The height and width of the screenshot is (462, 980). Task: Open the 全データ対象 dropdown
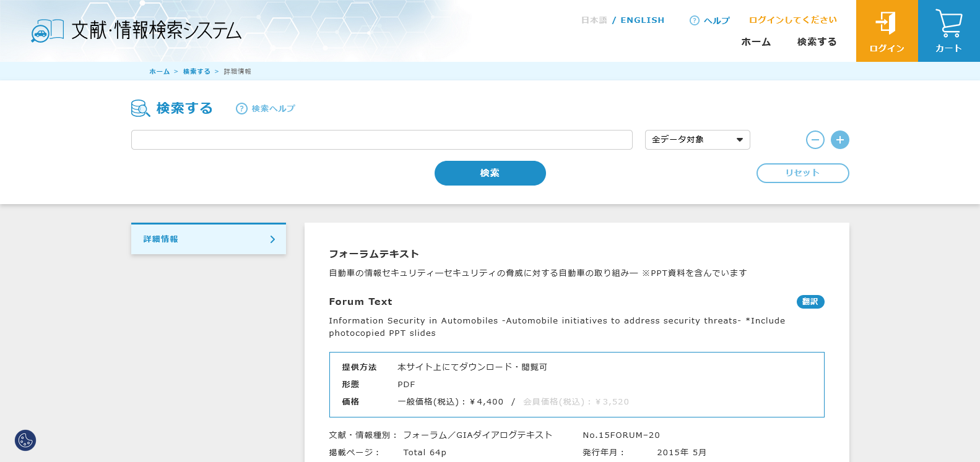point(697,140)
